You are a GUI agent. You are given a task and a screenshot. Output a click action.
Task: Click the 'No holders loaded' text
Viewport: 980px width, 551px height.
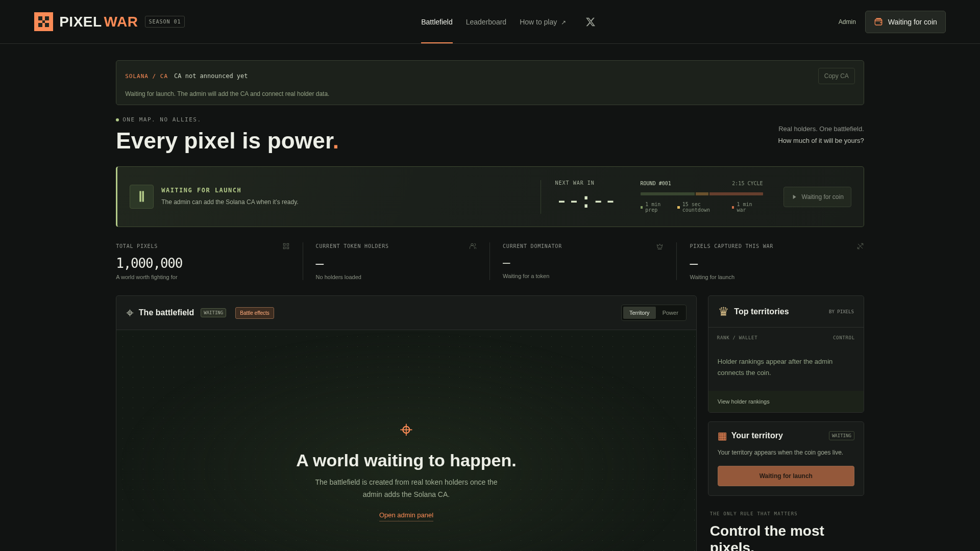pyautogui.click(x=338, y=277)
